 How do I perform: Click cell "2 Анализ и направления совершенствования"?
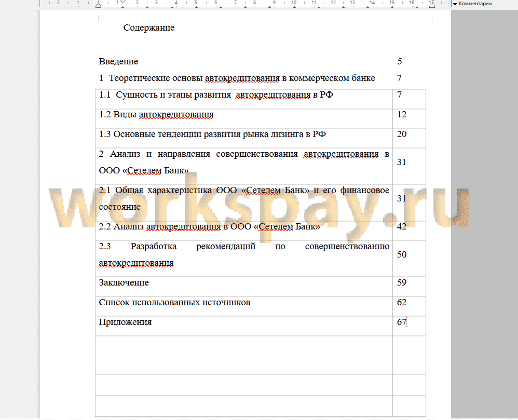(244, 166)
